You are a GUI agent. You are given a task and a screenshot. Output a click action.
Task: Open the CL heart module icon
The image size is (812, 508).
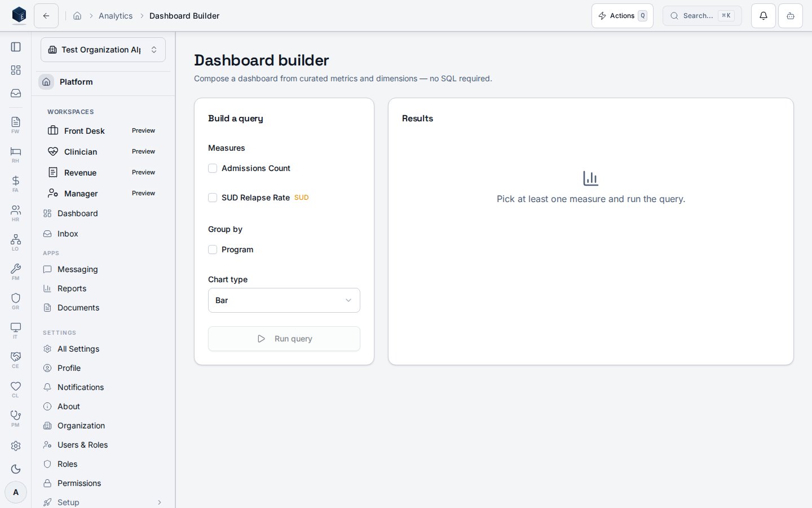[16, 389]
